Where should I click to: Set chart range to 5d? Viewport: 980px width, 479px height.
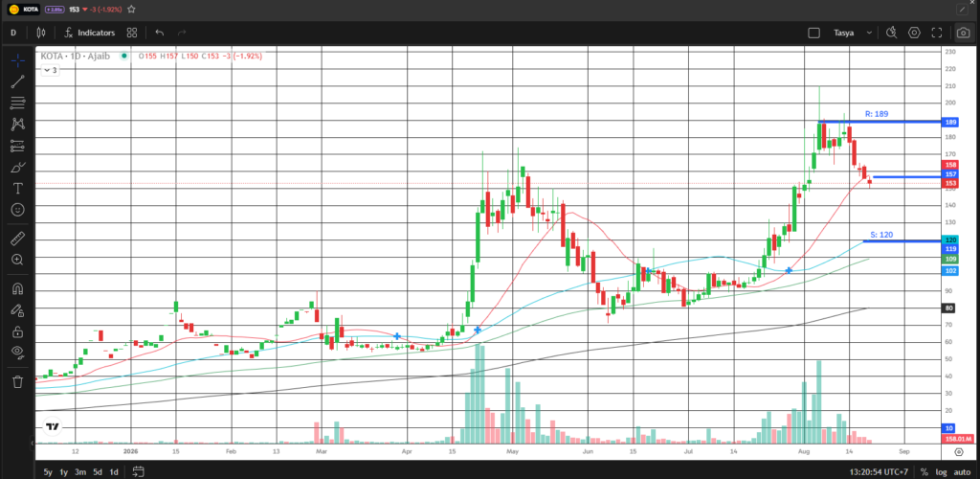[x=98, y=471]
